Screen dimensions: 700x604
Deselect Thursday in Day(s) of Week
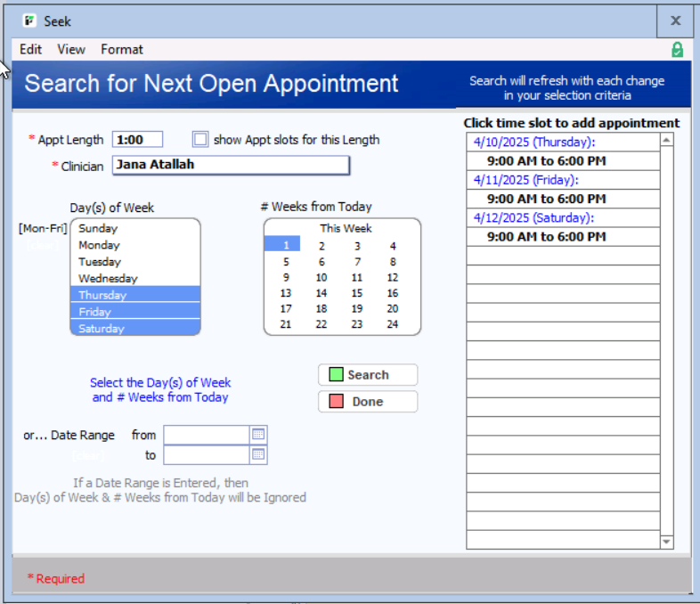[x=135, y=295]
